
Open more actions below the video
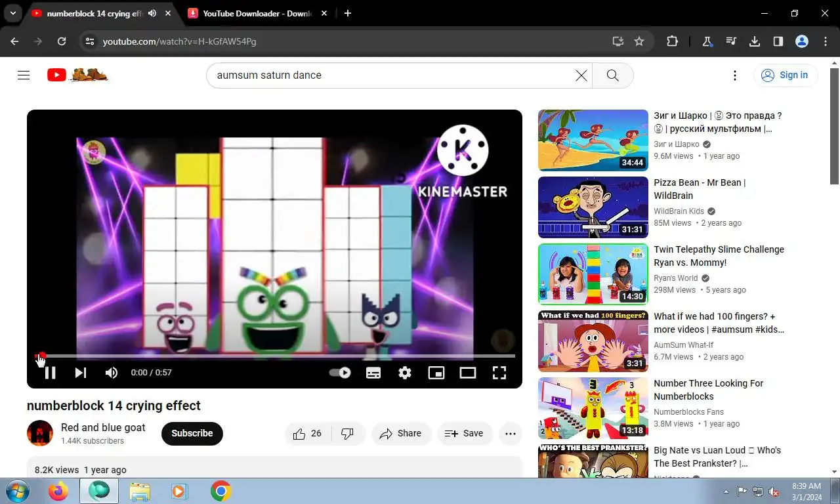click(511, 434)
